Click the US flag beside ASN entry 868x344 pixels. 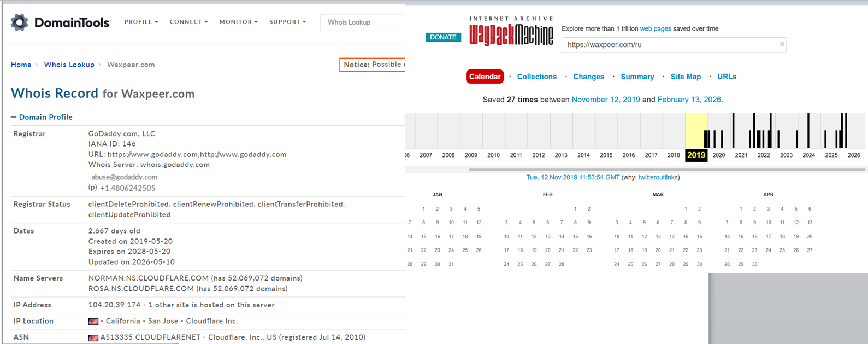coord(93,337)
